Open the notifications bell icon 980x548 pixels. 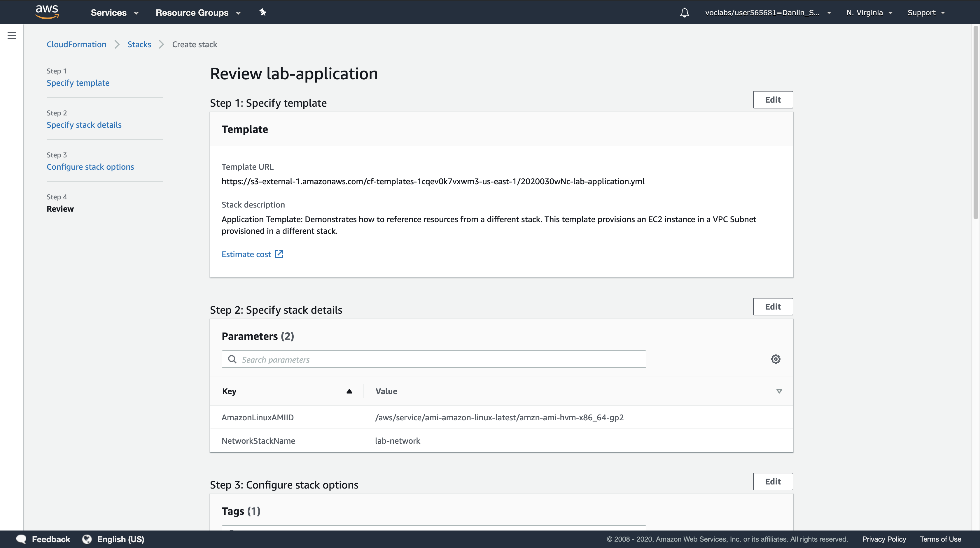[685, 13]
